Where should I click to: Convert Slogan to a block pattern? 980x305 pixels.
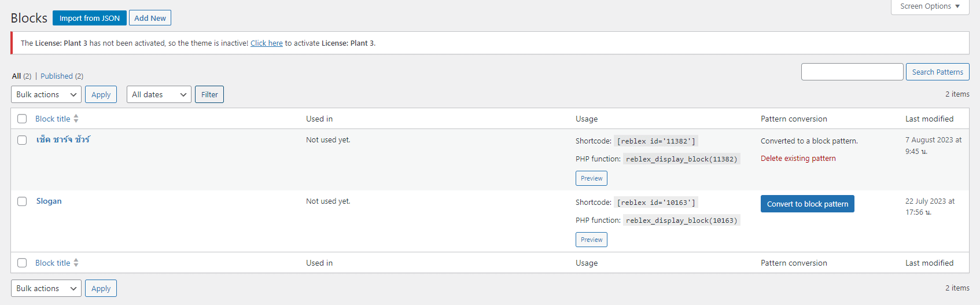point(807,204)
